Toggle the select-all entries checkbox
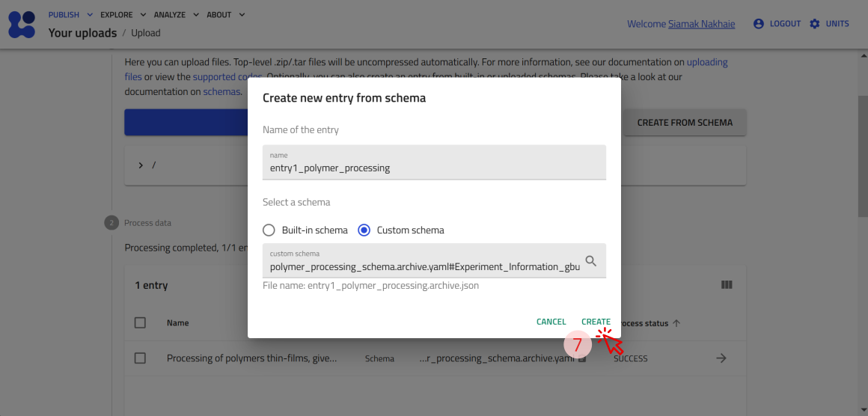Screen dimensions: 868x416 click(x=140, y=322)
